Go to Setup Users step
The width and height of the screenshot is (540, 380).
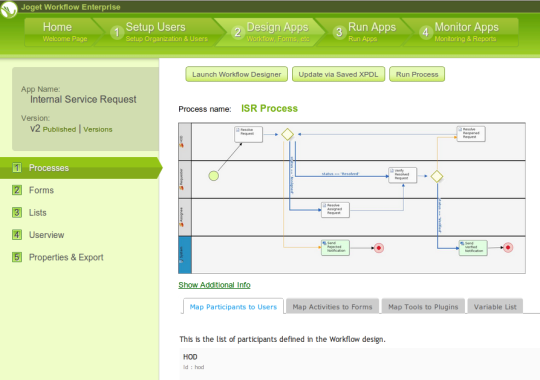tap(159, 32)
